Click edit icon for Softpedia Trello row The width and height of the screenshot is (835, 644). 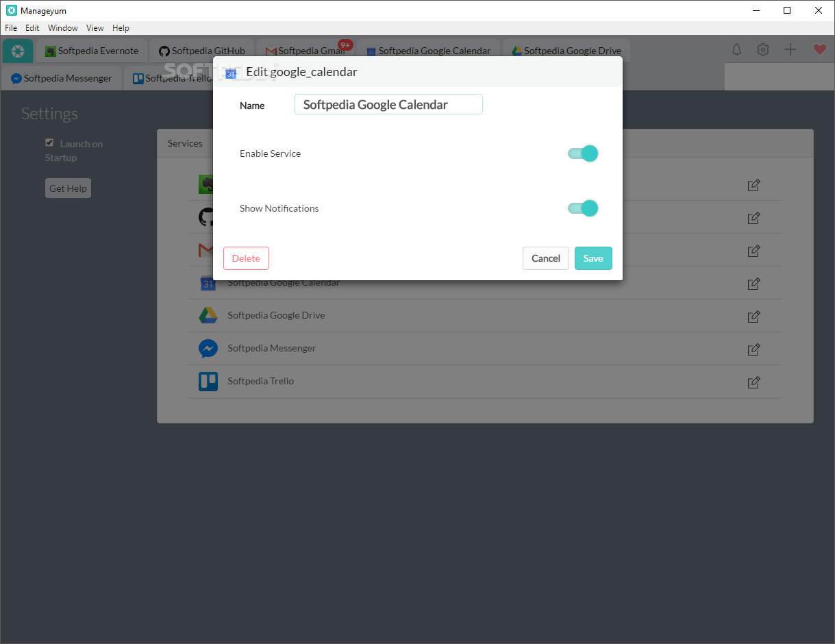coord(753,382)
